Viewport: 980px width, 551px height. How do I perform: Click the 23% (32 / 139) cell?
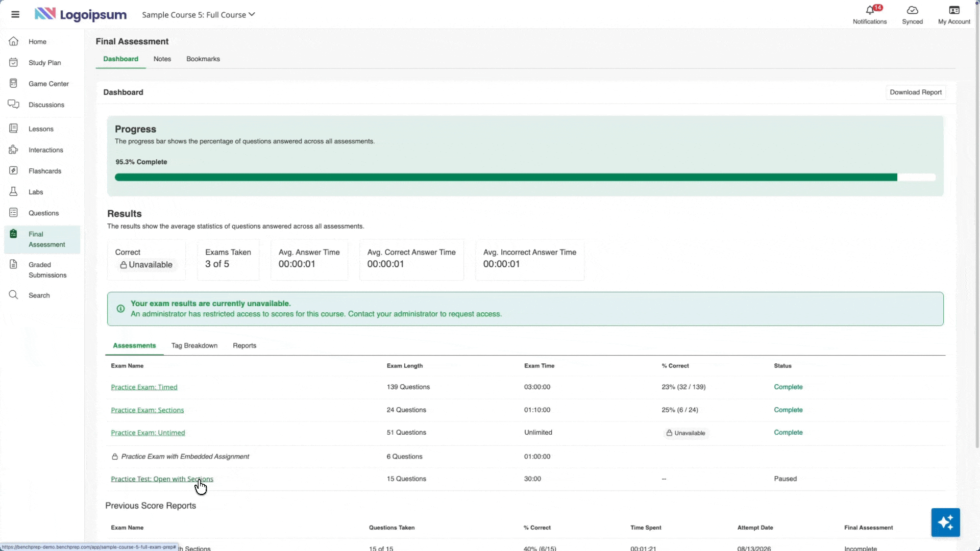point(683,387)
